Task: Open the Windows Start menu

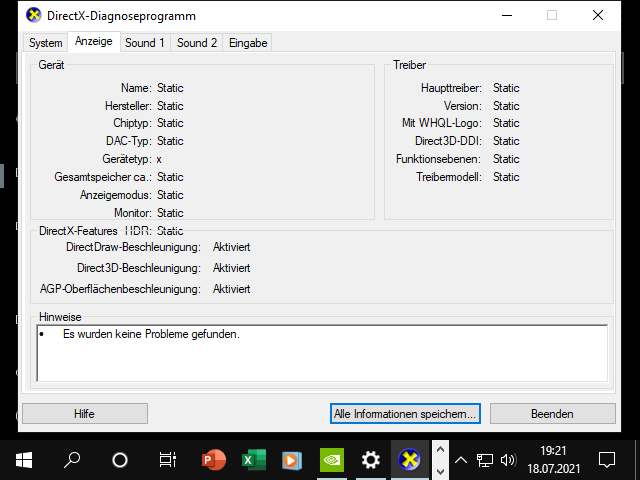Action: [24, 460]
